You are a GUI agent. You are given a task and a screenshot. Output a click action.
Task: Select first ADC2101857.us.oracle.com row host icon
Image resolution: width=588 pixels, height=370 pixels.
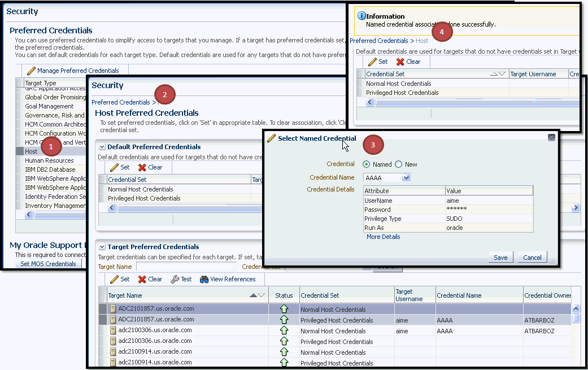[113, 309]
